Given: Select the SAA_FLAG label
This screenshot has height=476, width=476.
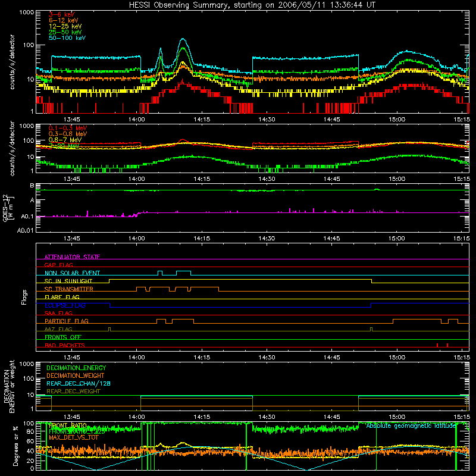Looking at the screenshot, I should [58, 313].
